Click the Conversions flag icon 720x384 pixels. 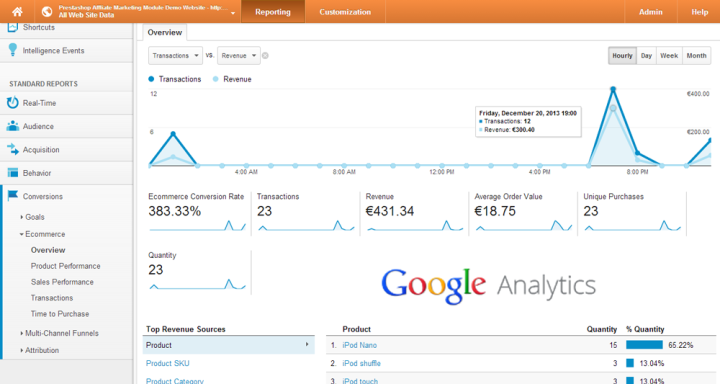tap(13, 195)
